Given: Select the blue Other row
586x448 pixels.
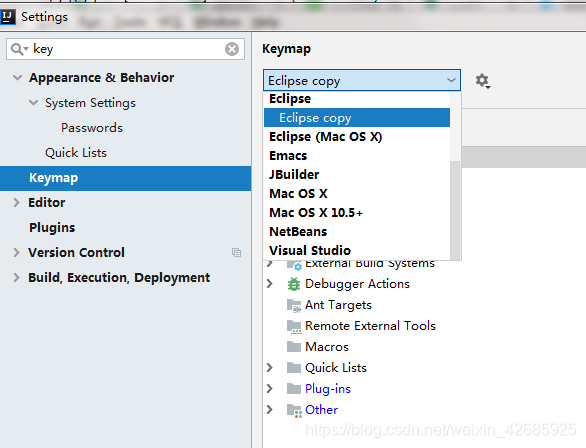Looking at the screenshot, I should (321, 410).
